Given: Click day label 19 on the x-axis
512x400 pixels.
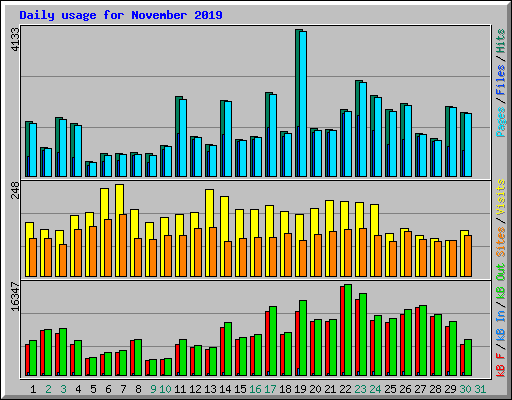Looking at the screenshot, I should [x=300, y=389].
